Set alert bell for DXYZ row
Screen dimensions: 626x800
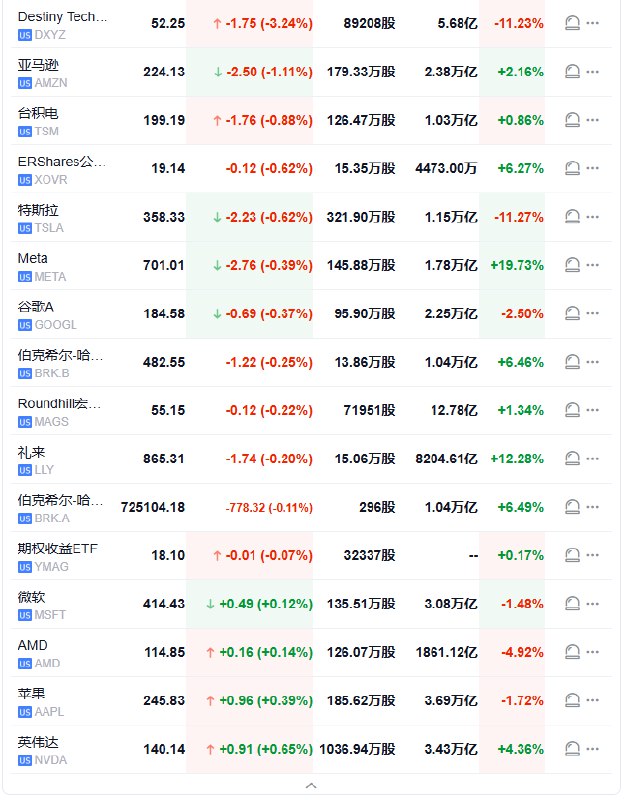pyautogui.click(x=572, y=23)
